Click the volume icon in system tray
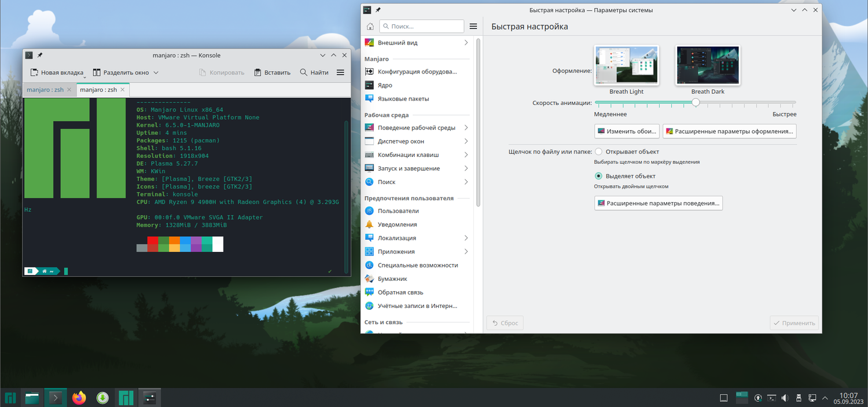 [x=785, y=398]
